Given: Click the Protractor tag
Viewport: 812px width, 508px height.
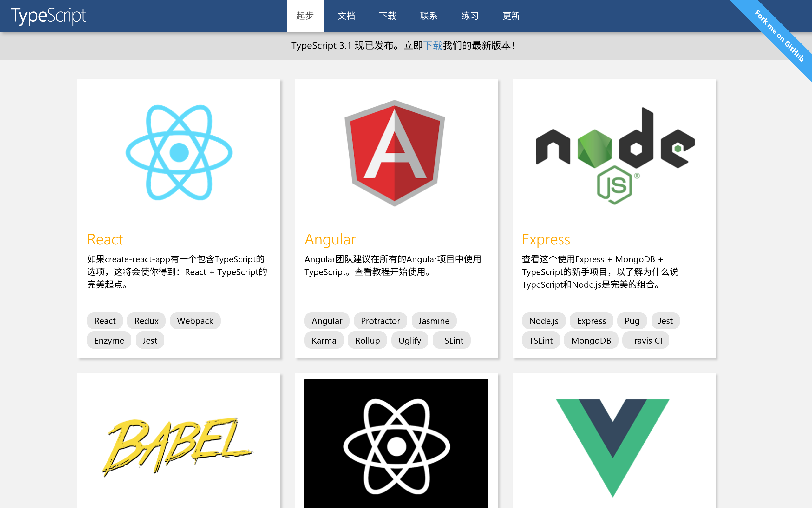Looking at the screenshot, I should (x=380, y=321).
